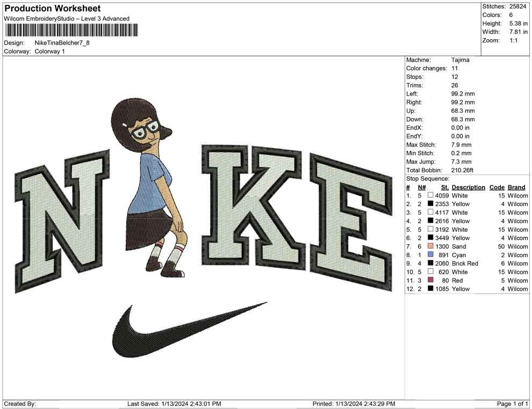The image size is (532, 409).
Task: Click the Total Bobbin value 210.26ft
Action: click(462, 170)
